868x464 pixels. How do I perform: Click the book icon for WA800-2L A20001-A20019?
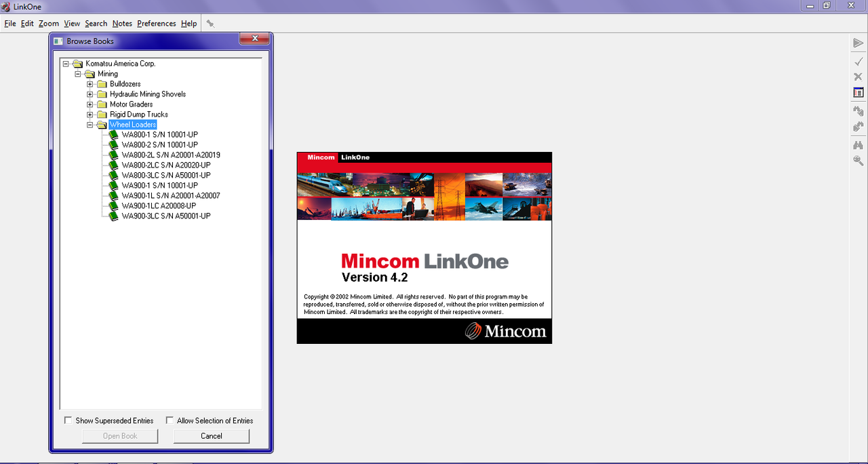113,155
